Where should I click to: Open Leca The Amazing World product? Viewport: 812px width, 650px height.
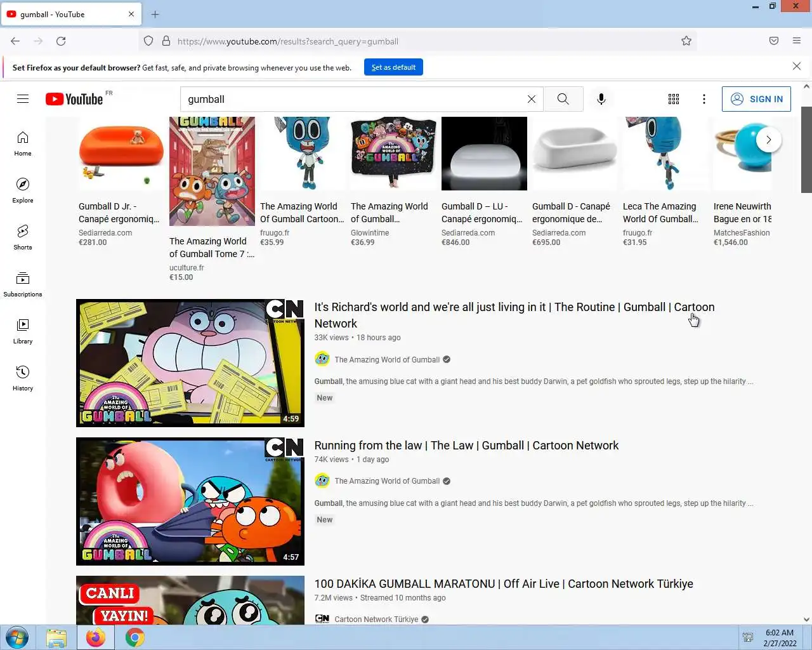click(x=665, y=182)
